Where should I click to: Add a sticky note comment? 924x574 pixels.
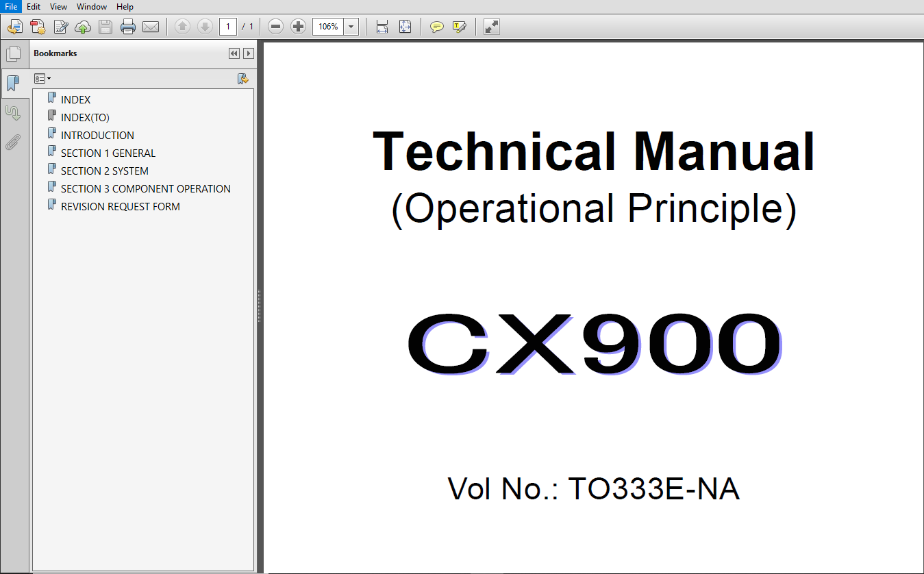point(436,27)
